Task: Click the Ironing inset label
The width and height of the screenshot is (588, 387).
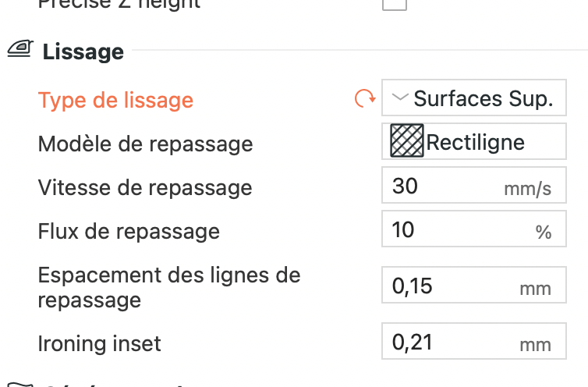Action: [x=99, y=342]
